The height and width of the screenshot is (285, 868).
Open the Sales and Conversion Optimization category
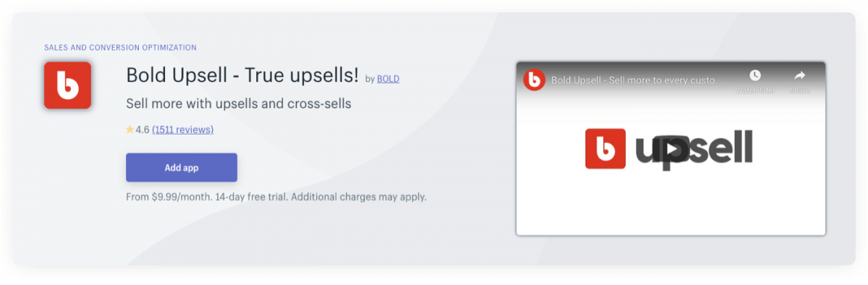(x=120, y=48)
